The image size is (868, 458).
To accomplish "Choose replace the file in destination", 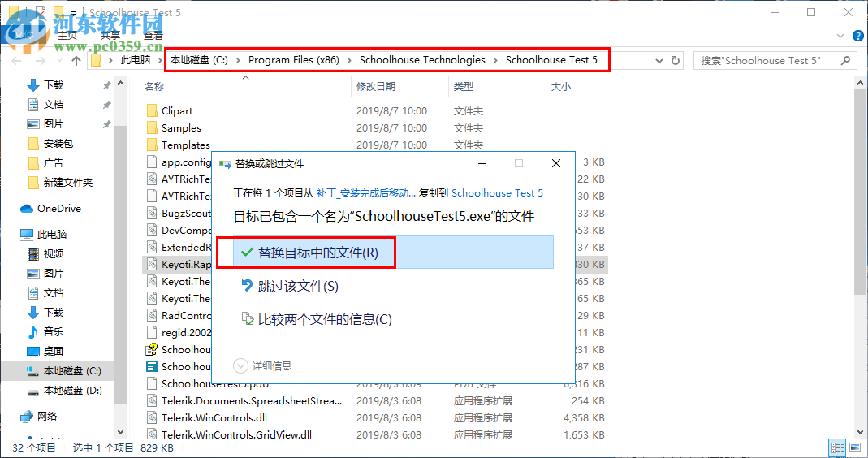I will (393, 253).
